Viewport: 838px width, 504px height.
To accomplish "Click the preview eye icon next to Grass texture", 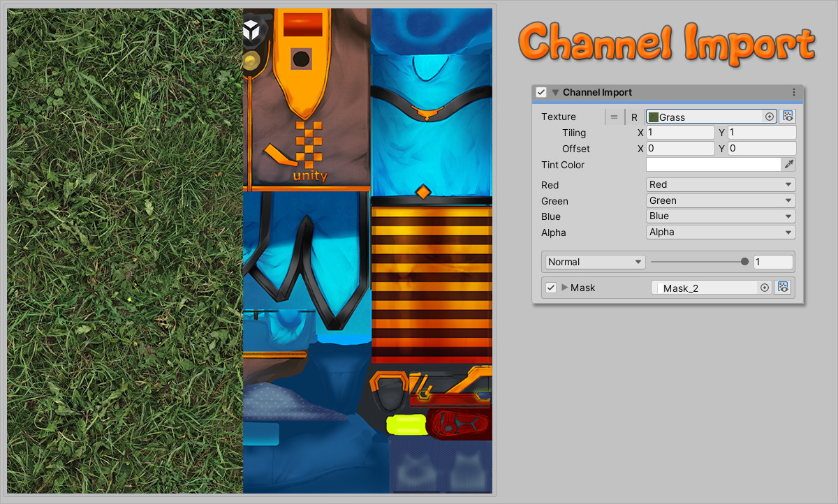I will (x=788, y=117).
